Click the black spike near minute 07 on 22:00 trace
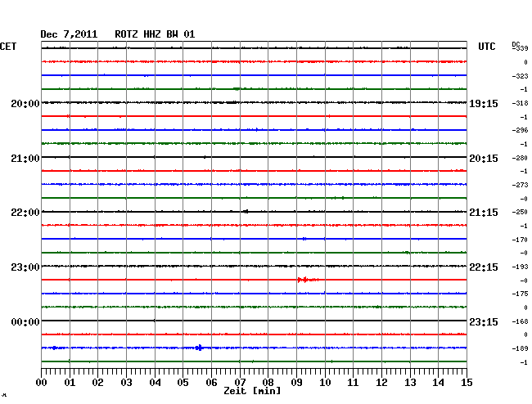The width and height of the screenshot is (532, 404). [x=246, y=212]
